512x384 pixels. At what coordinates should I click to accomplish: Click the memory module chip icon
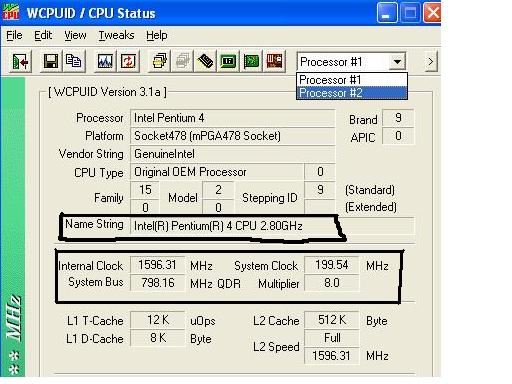[205, 62]
